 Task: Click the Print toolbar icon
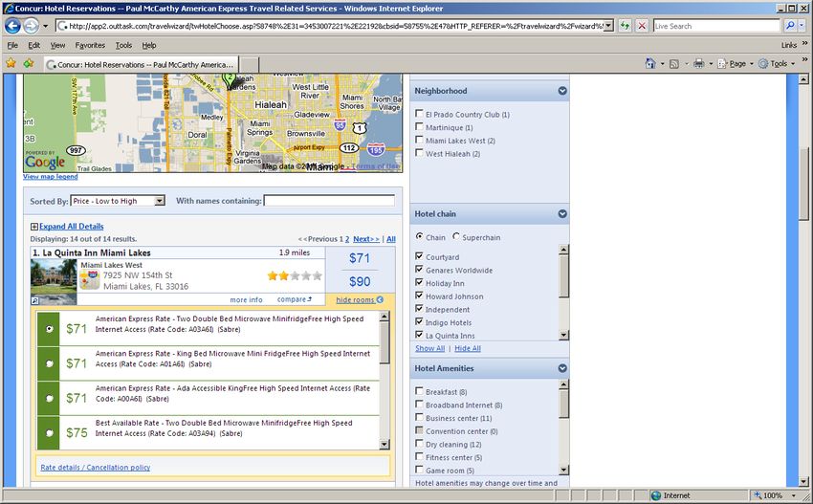[x=699, y=63]
